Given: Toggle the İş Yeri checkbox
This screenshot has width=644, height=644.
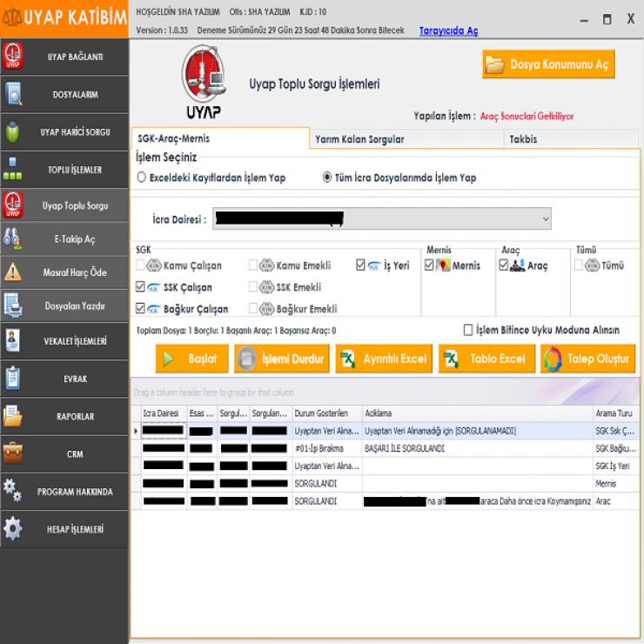Looking at the screenshot, I should pos(360,265).
